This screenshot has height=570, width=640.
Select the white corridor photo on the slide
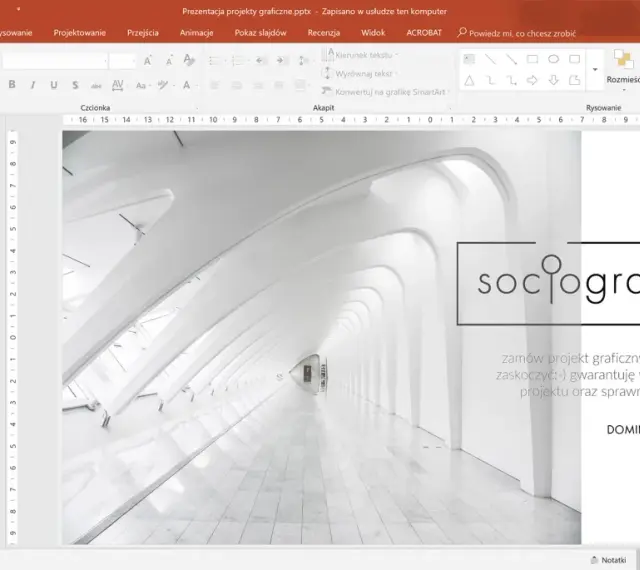pos(322,337)
